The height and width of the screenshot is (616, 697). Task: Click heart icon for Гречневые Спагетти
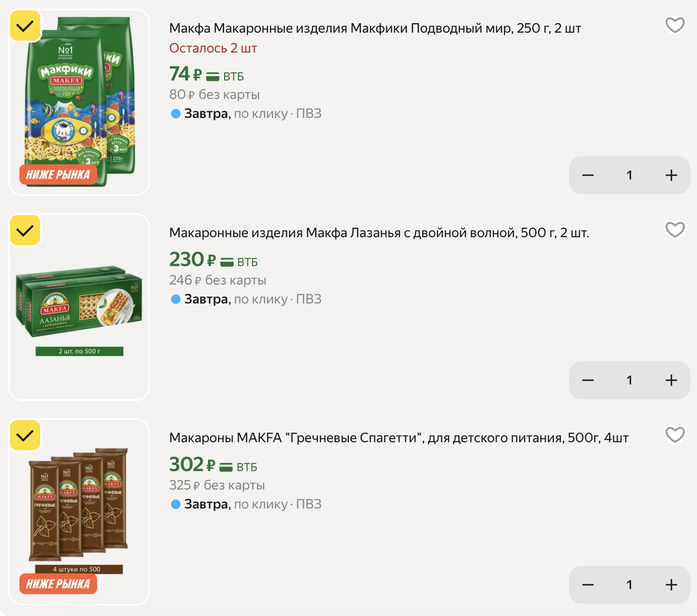coord(675,434)
